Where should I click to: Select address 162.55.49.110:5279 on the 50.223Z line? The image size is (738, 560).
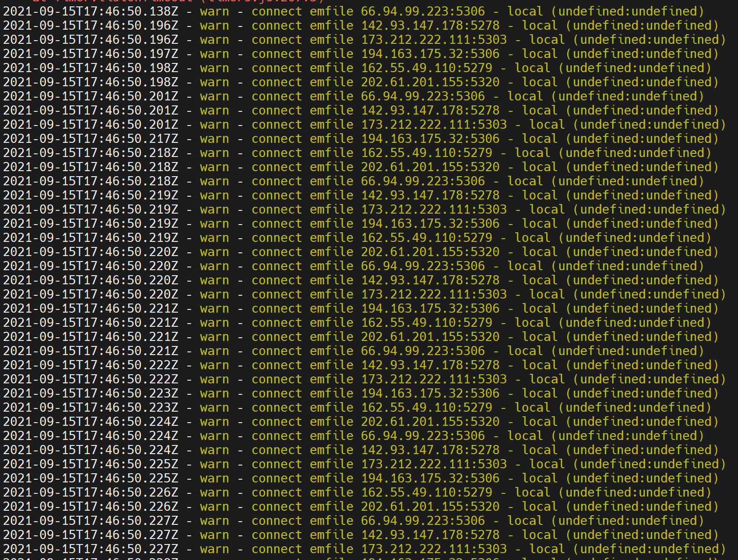coord(427,408)
